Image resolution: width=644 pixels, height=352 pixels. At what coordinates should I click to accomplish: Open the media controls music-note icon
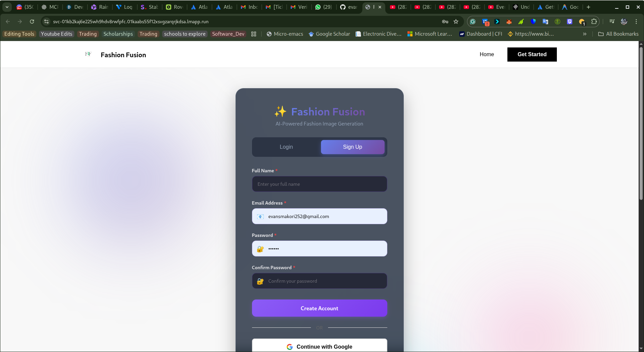(612, 22)
